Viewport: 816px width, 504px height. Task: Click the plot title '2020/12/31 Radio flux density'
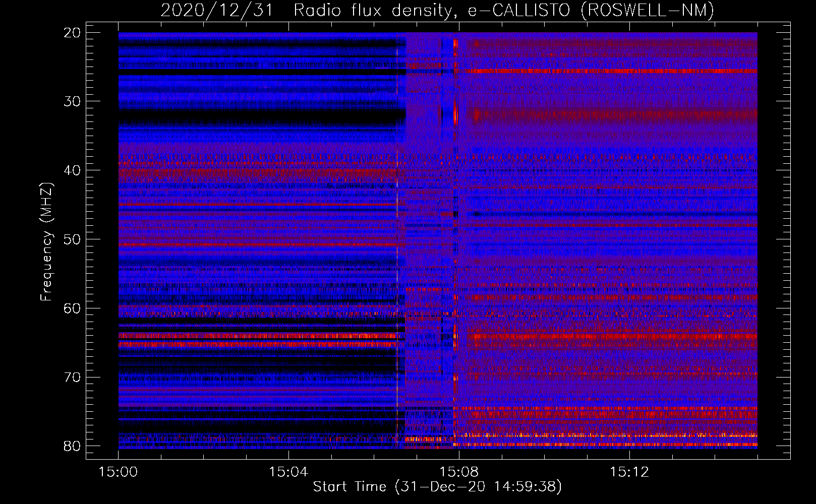pos(437,10)
